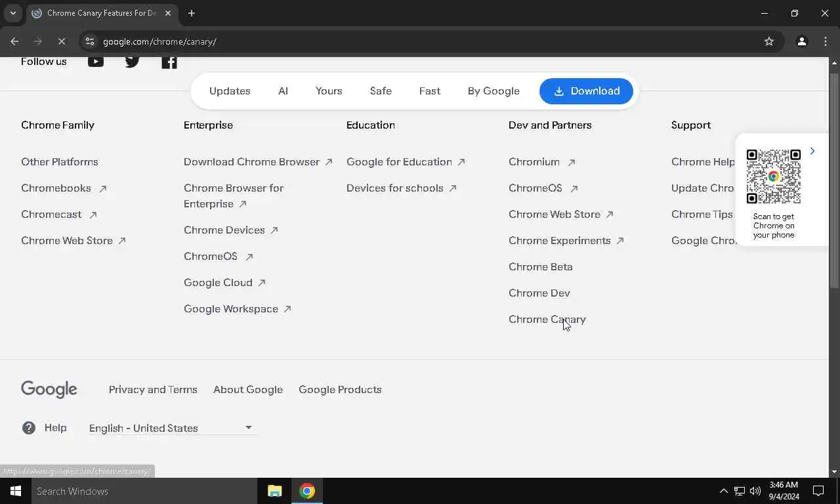This screenshot has height=504, width=840.
Task: Open Download Chrome Browser link
Action: point(258,162)
